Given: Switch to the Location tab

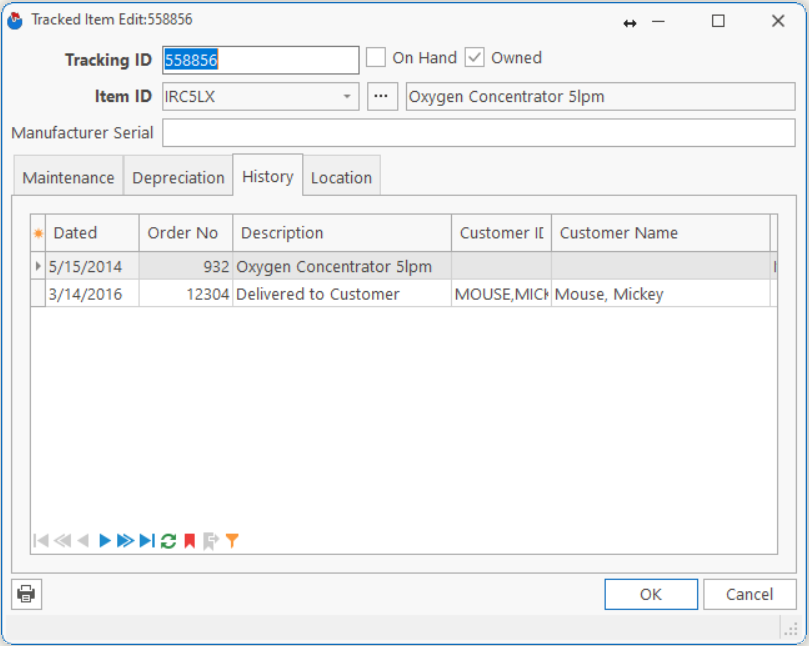Looking at the screenshot, I should point(341,178).
